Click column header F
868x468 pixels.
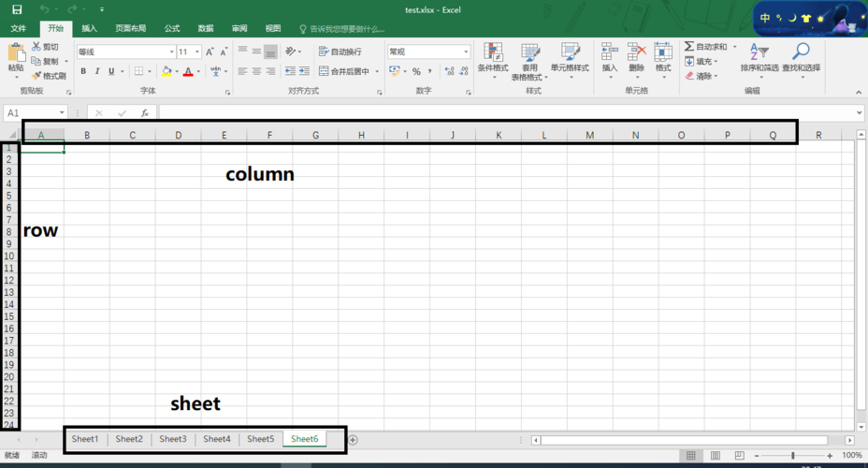tap(269, 136)
